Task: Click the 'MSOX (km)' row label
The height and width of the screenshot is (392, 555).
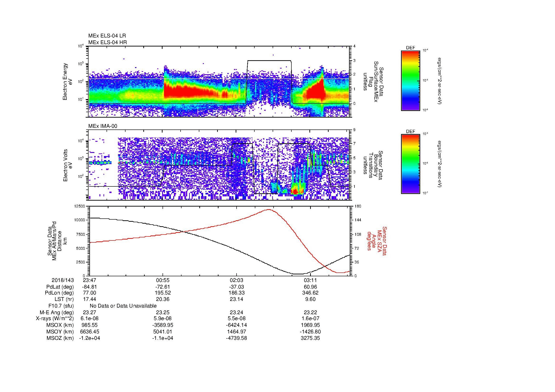Action: 60,325
